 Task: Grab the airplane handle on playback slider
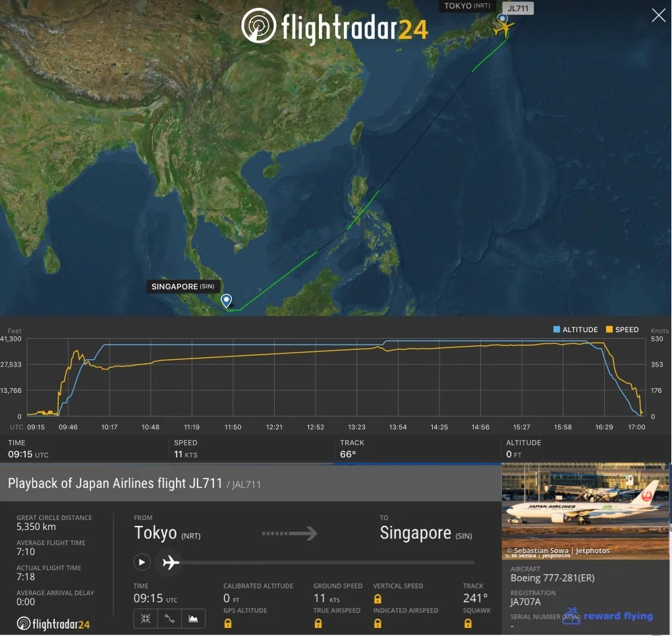pos(171,562)
